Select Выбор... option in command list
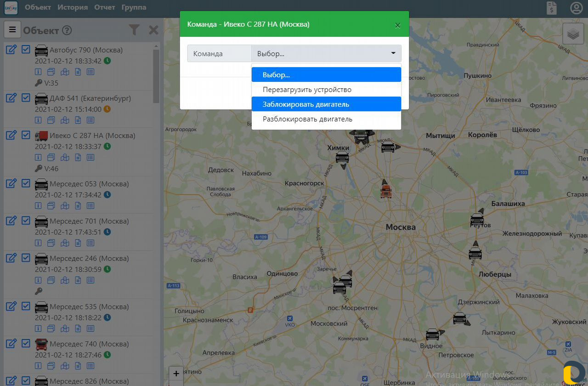Image resolution: width=588 pixels, height=386 pixels. [x=326, y=74]
